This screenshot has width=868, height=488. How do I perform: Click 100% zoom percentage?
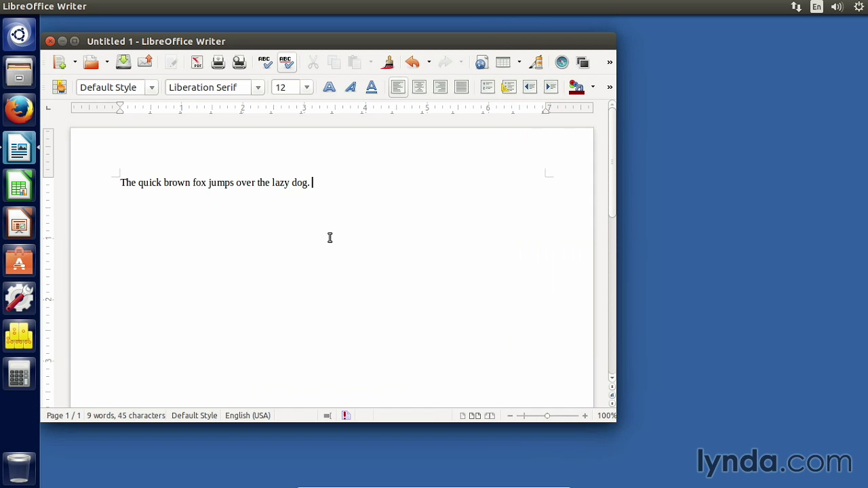[606, 415]
